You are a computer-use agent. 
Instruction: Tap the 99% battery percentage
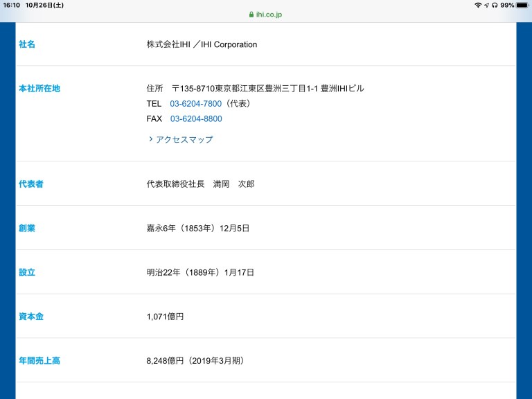(x=507, y=5)
